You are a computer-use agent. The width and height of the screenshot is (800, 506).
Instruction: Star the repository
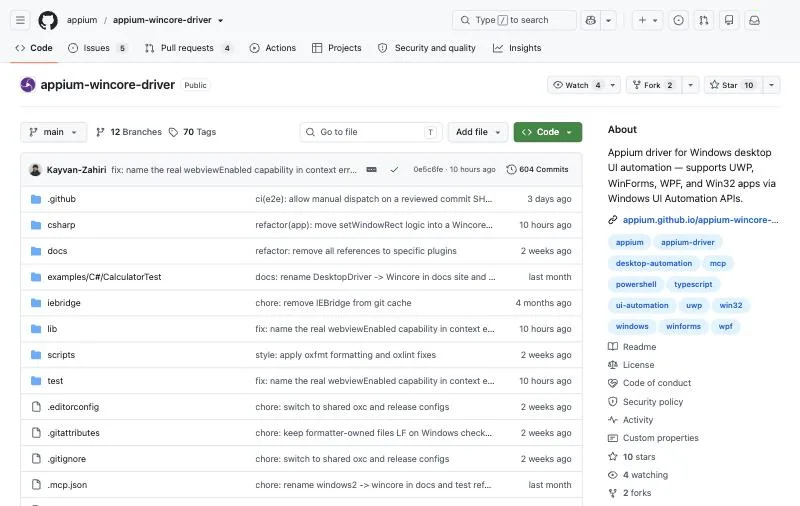click(734, 85)
